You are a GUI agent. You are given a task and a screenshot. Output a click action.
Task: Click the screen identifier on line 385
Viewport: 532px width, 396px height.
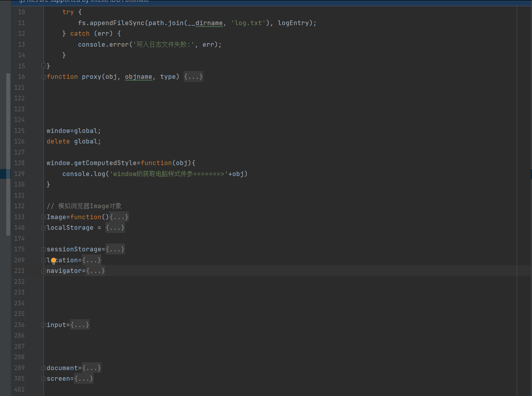(58, 379)
